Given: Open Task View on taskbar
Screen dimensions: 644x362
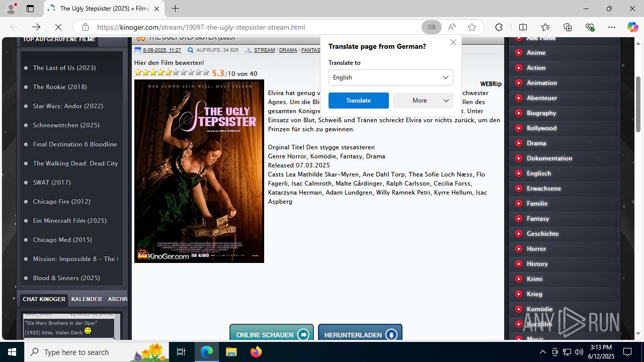Looking at the screenshot, I should (x=181, y=352).
